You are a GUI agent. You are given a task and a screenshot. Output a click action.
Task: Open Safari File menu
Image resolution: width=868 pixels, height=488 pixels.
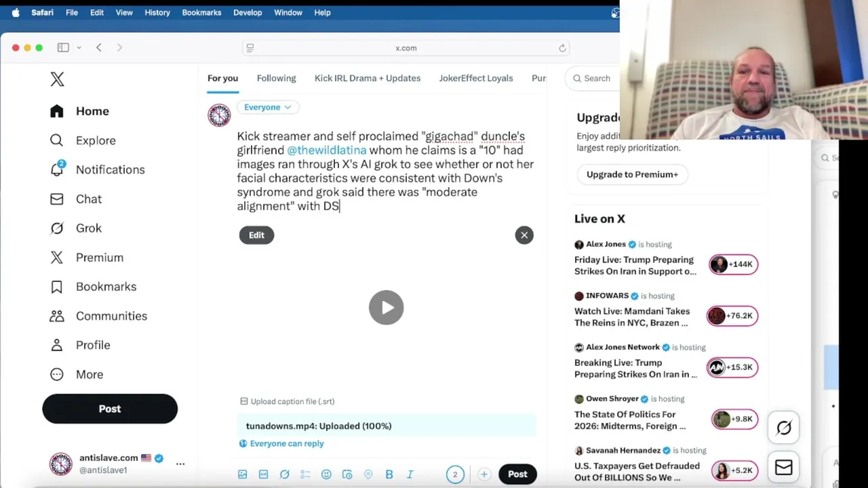71,12
